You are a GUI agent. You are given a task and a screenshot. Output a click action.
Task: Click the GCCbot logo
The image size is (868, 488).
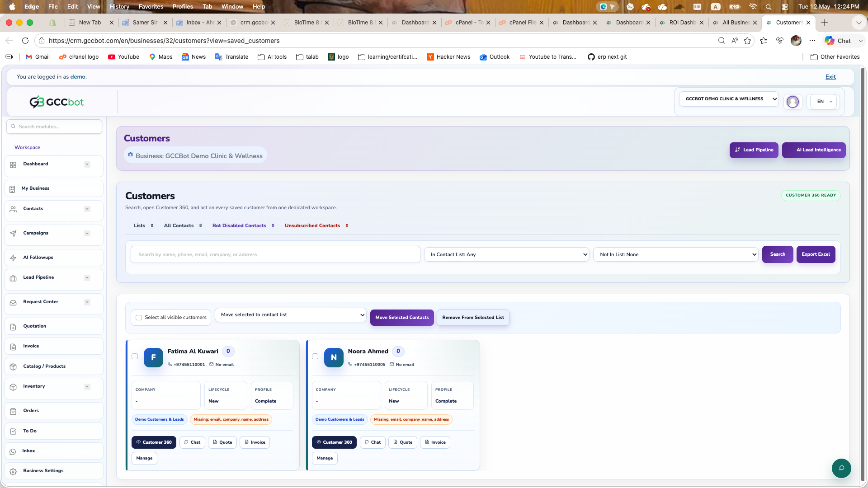click(57, 102)
